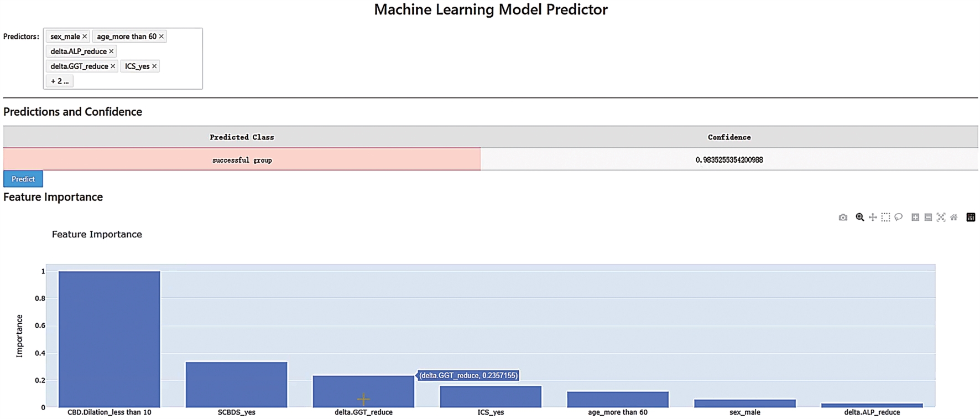Choose the Box Select tool
980x419 pixels.
click(885, 218)
